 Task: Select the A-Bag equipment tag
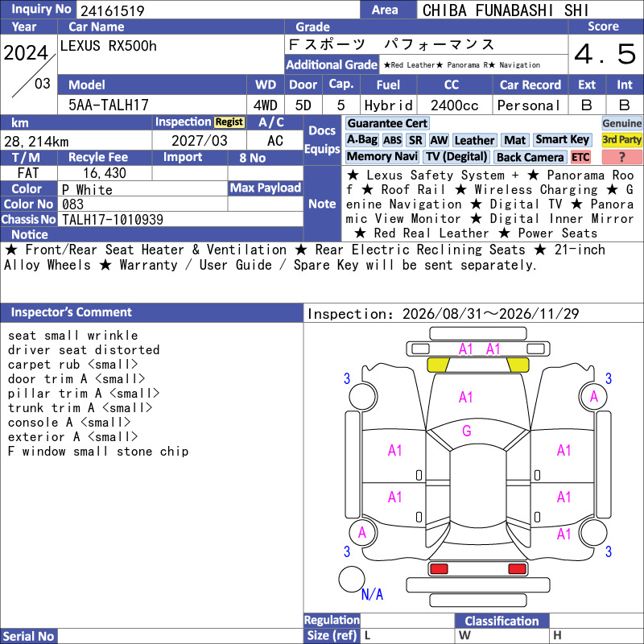click(x=361, y=140)
